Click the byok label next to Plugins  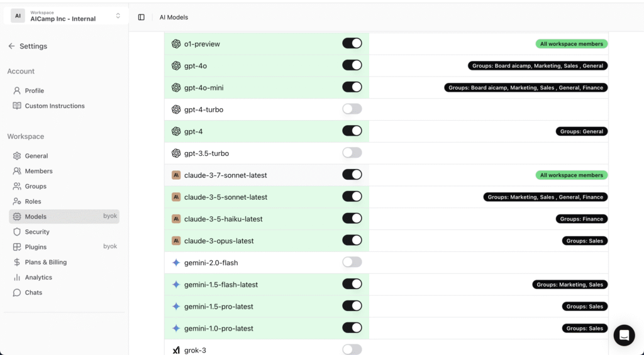point(110,246)
